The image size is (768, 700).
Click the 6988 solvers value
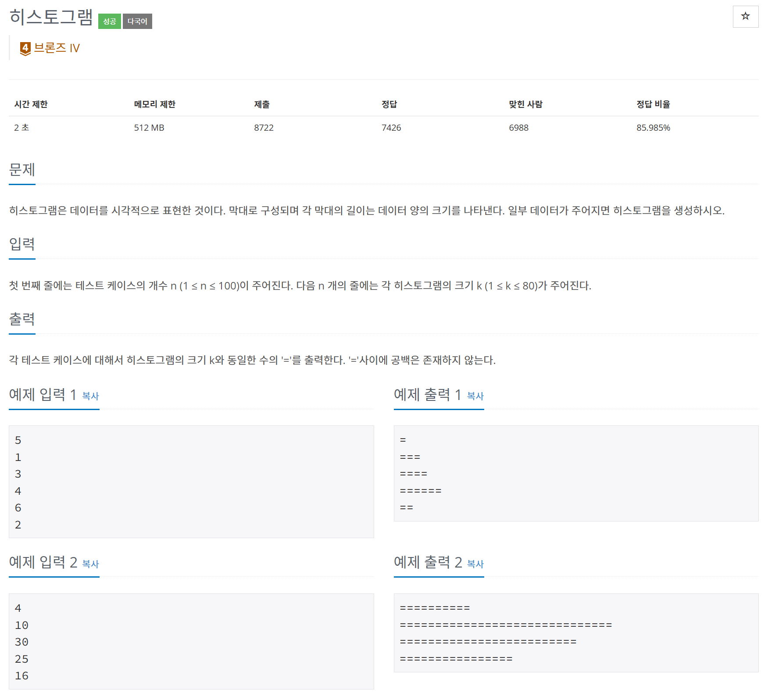click(518, 128)
